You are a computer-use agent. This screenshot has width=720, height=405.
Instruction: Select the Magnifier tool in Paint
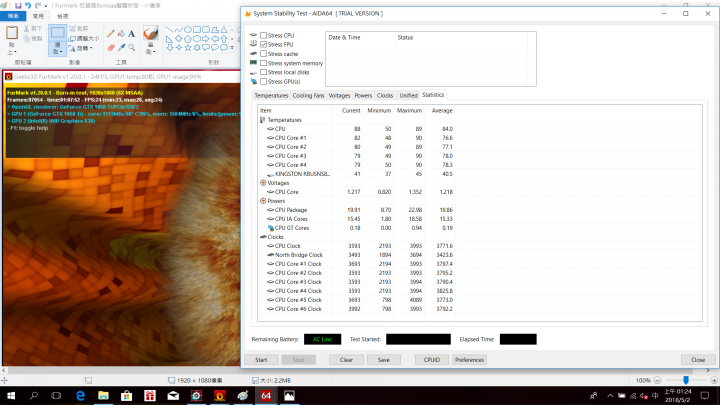click(x=132, y=47)
